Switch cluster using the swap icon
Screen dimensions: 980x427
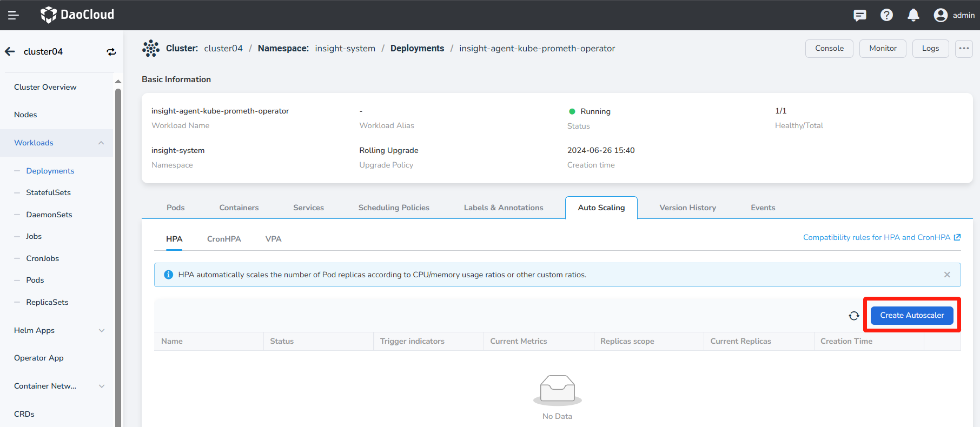(111, 52)
